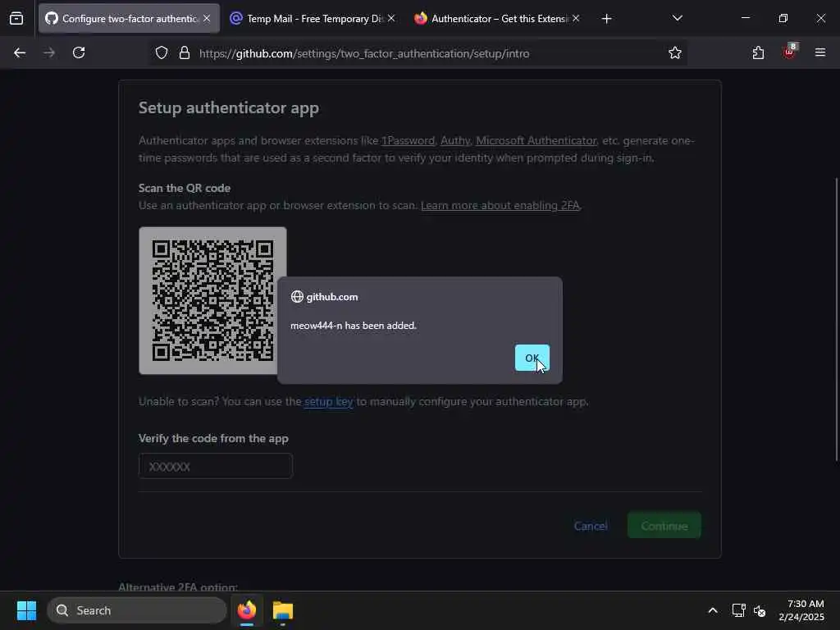
Task: Open the uBlock Origin extension icon
Action: (789, 52)
